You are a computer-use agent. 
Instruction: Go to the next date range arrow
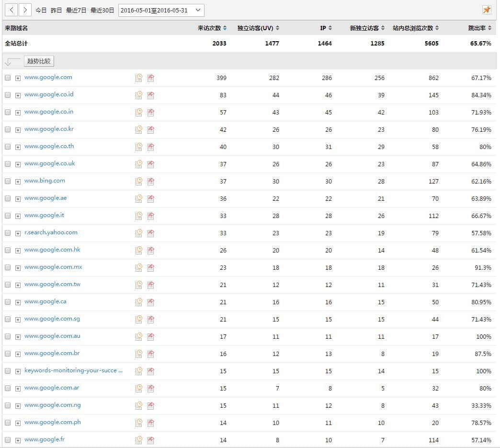click(25, 10)
